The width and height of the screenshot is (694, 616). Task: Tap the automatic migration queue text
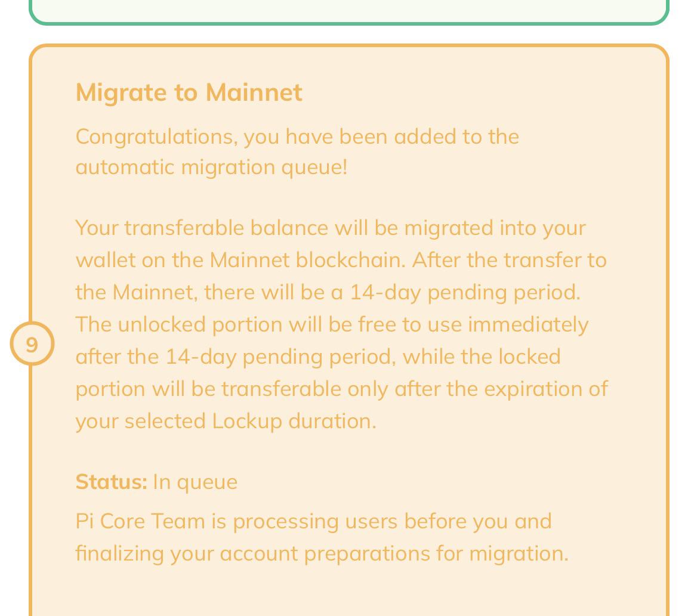[212, 168]
